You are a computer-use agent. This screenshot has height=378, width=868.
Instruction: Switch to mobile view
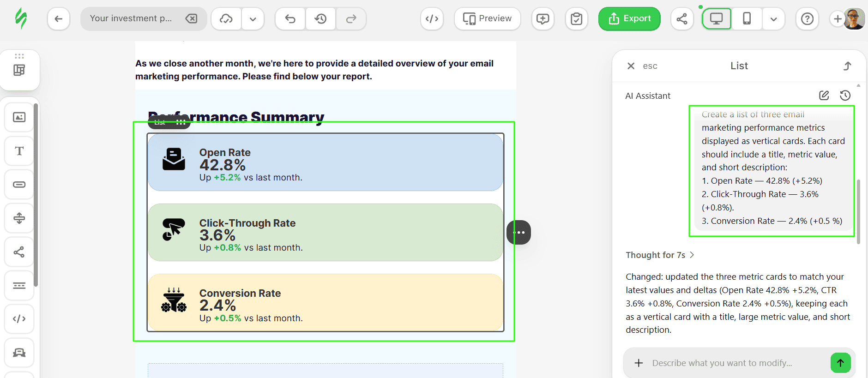pos(747,19)
